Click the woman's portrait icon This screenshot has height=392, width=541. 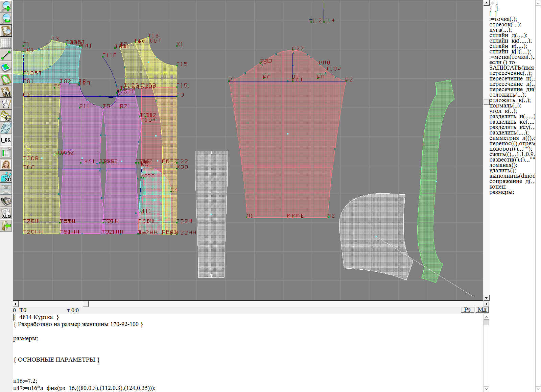[x=6, y=165]
